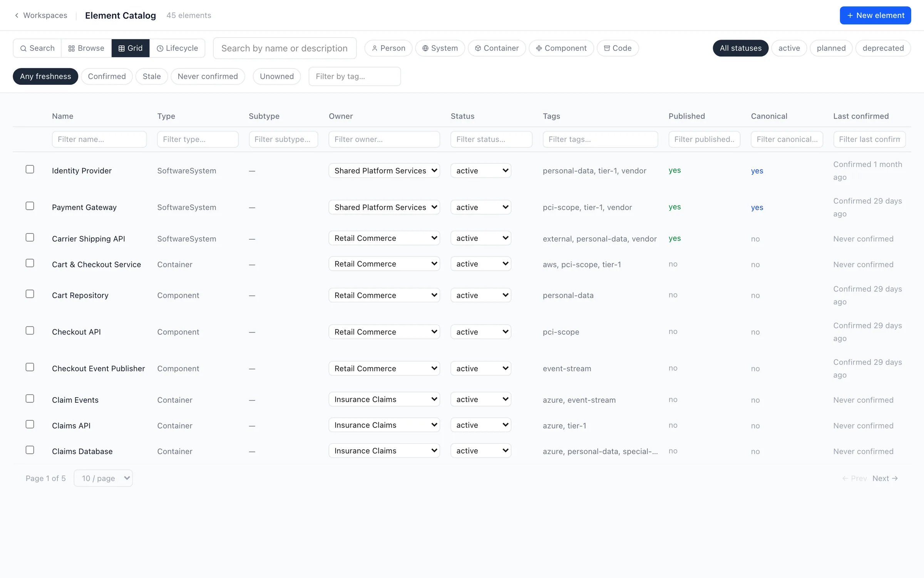Open the 10 / page size dropdown
This screenshot has width=924, height=578.
(103, 478)
